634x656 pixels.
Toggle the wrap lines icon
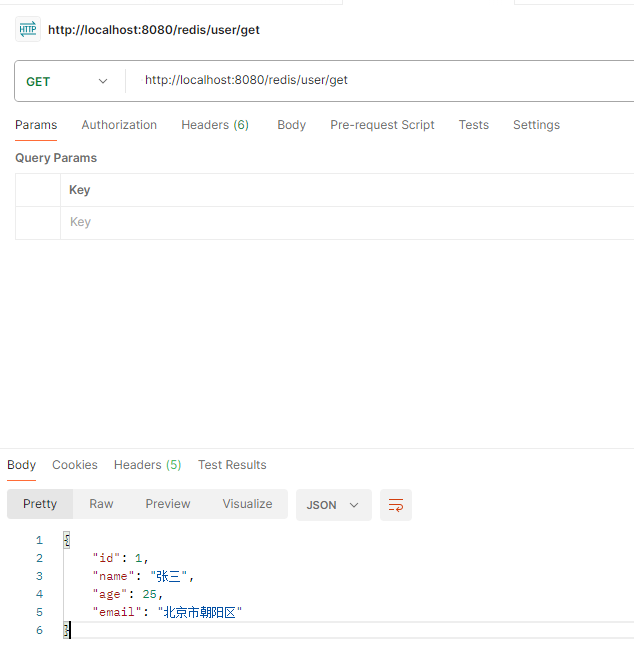pos(396,505)
